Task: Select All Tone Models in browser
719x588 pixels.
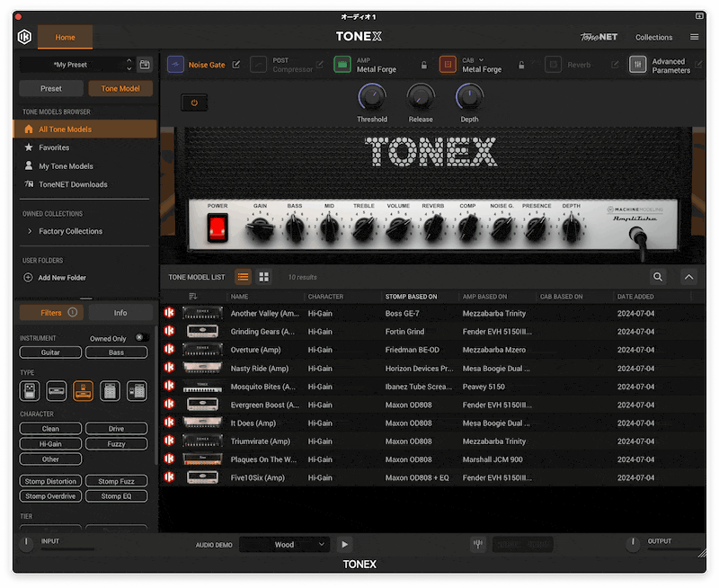Action: pos(85,129)
